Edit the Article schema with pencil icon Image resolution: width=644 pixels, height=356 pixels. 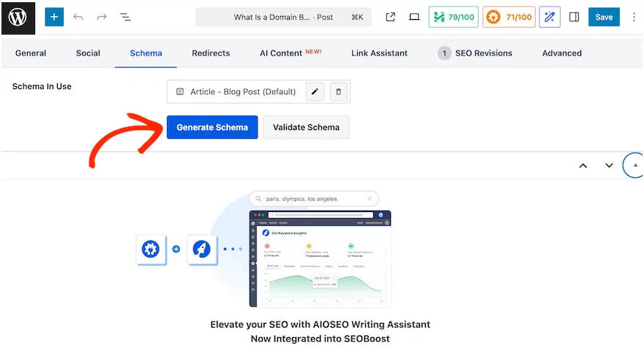point(315,91)
